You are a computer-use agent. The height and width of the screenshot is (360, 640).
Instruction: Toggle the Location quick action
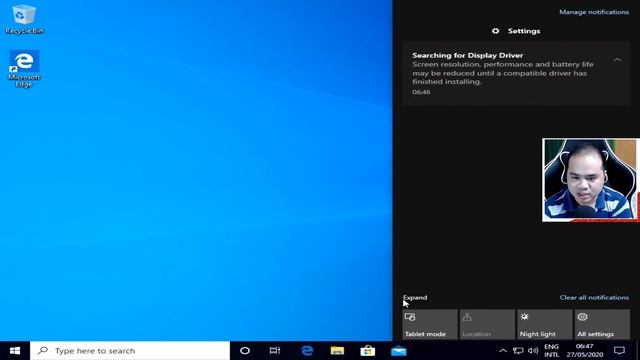click(487, 324)
